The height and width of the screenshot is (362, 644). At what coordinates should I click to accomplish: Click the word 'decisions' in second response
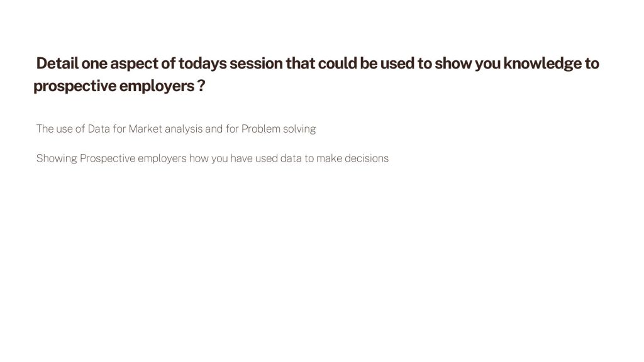[367, 158]
